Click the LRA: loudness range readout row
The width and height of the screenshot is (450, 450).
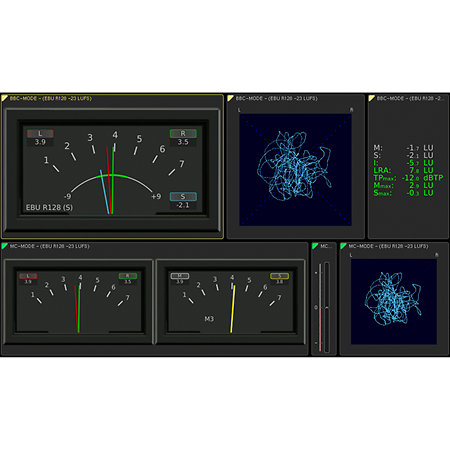(x=403, y=170)
